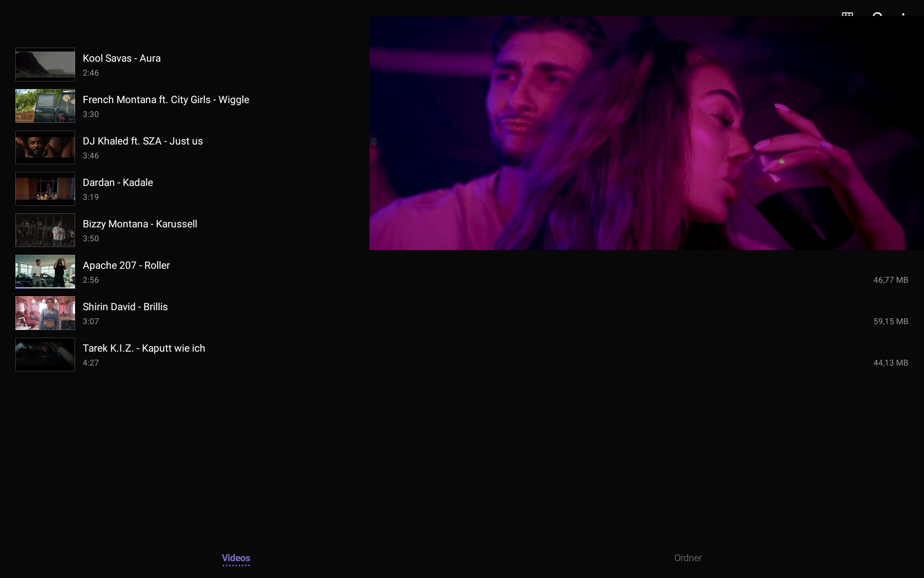Image resolution: width=924 pixels, height=578 pixels.
Task: Tap the playing video preview overlay
Action: pos(646,133)
